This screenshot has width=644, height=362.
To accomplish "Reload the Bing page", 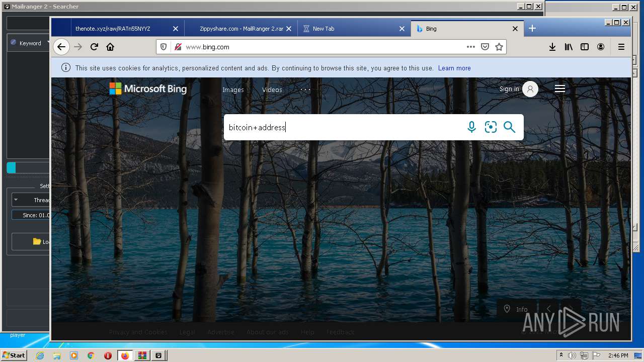I will click(x=94, y=47).
